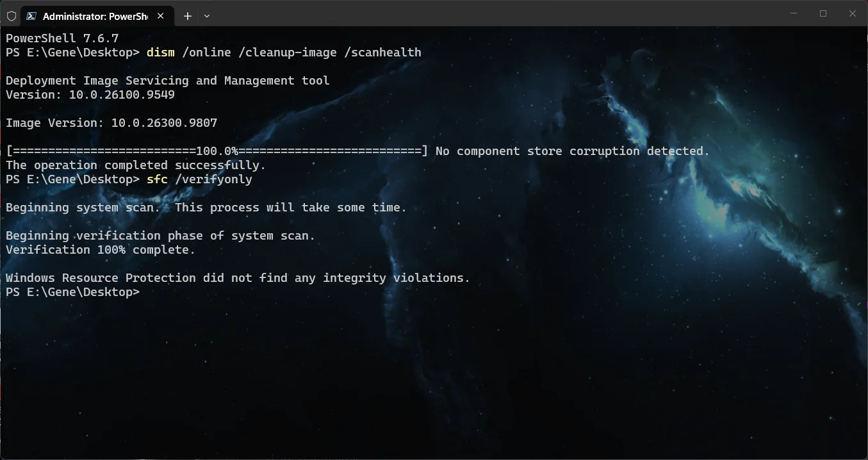Click 'Beginning system scan.' line
The image size is (868, 460).
(206, 208)
